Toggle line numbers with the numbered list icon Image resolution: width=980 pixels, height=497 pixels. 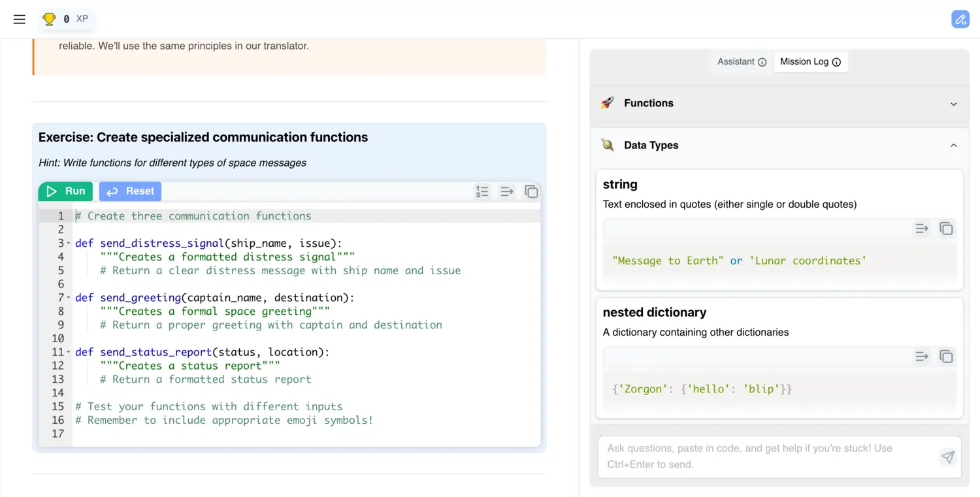click(x=482, y=191)
